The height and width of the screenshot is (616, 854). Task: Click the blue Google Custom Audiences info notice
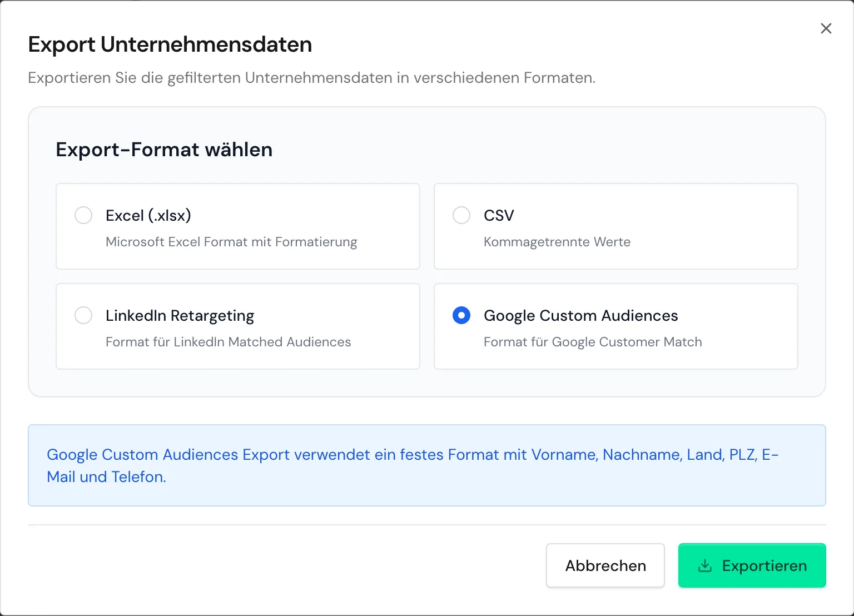click(x=427, y=465)
